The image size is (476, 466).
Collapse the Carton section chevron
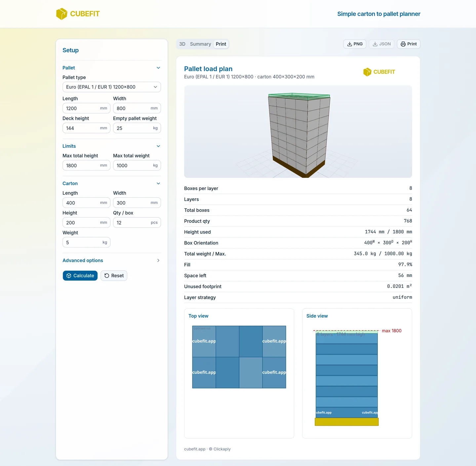click(x=158, y=183)
